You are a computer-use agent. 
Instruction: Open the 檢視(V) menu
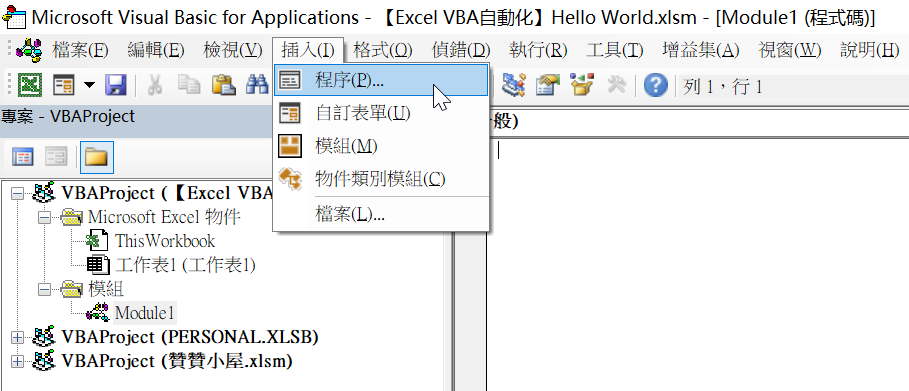tap(232, 50)
